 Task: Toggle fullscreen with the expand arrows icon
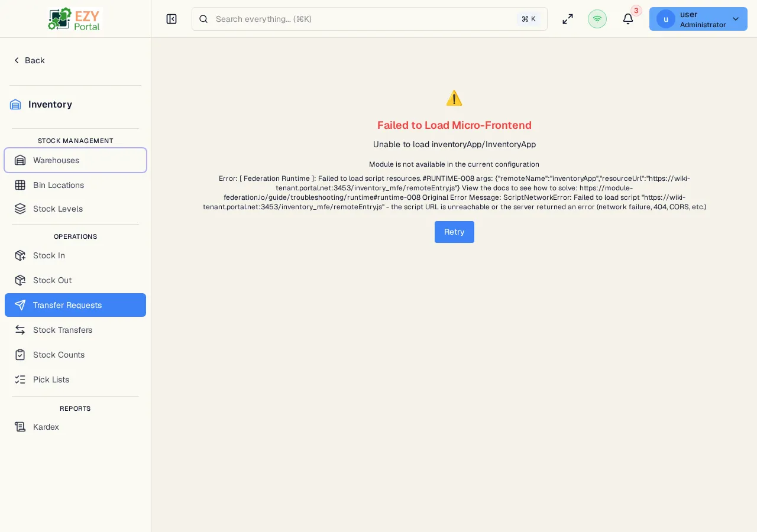tap(568, 19)
